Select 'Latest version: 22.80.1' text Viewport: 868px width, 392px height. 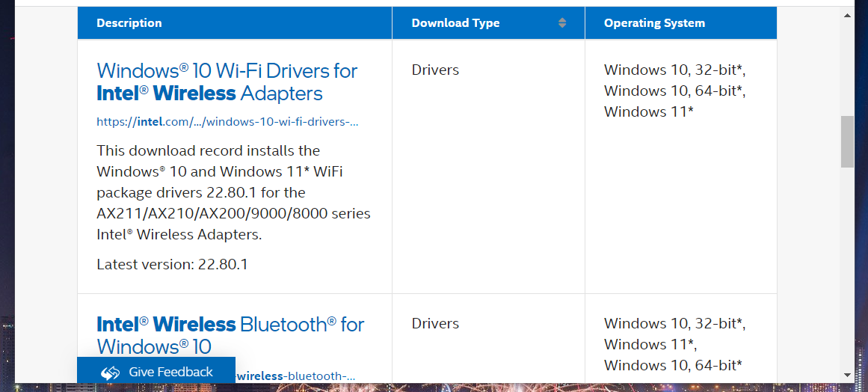[x=172, y=264]
